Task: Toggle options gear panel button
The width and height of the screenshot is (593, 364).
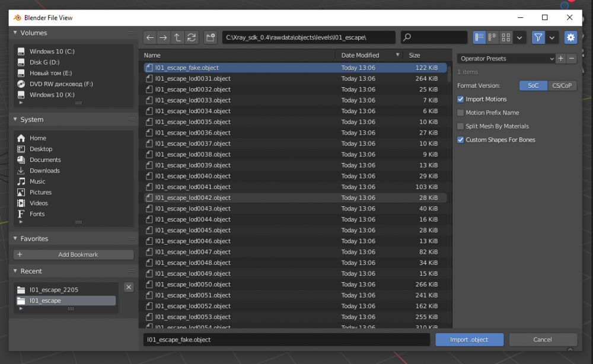Action: [x=570, y=37]
